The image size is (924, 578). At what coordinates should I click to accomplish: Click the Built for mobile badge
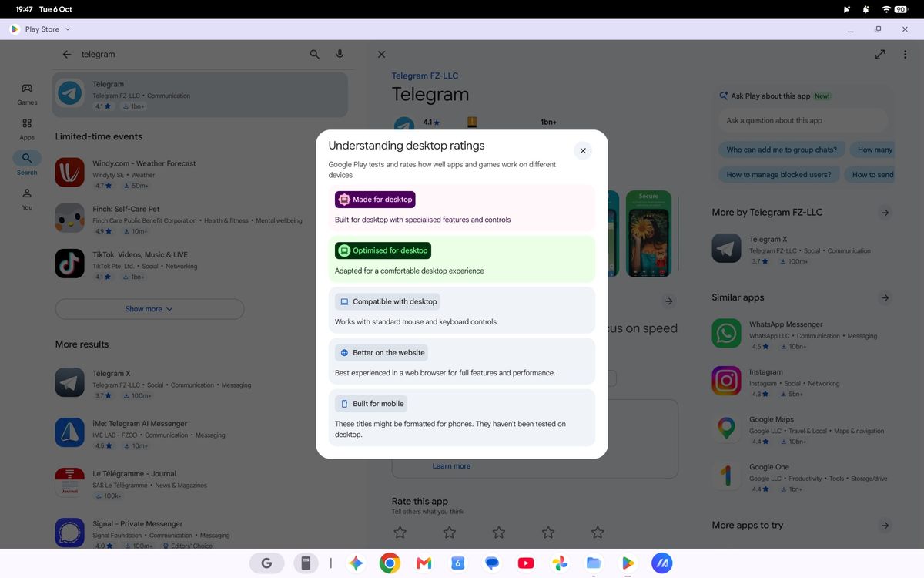coord(370,403)
